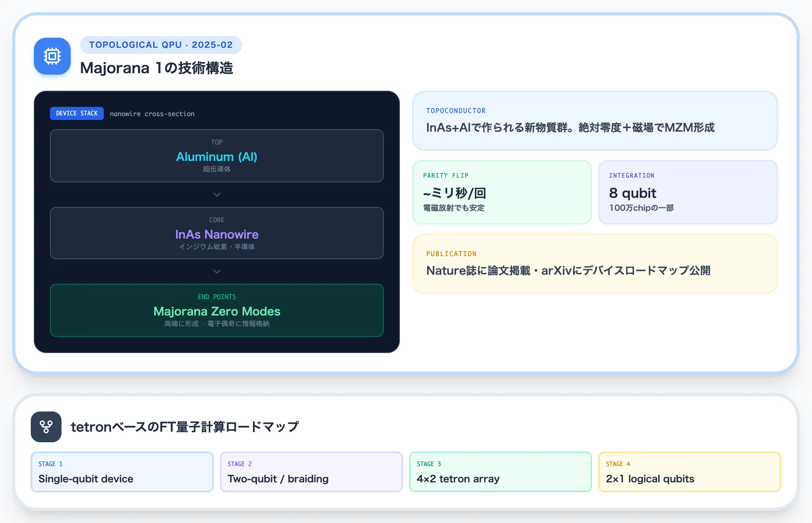
Task: Choose Stage 3 4×2 tetron array
Action: coord(500,472)
